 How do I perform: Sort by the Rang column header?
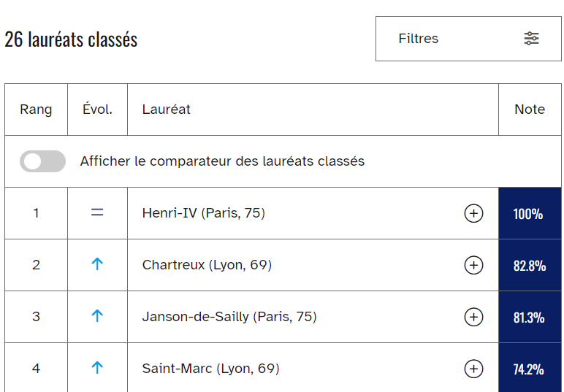(36, 109)
